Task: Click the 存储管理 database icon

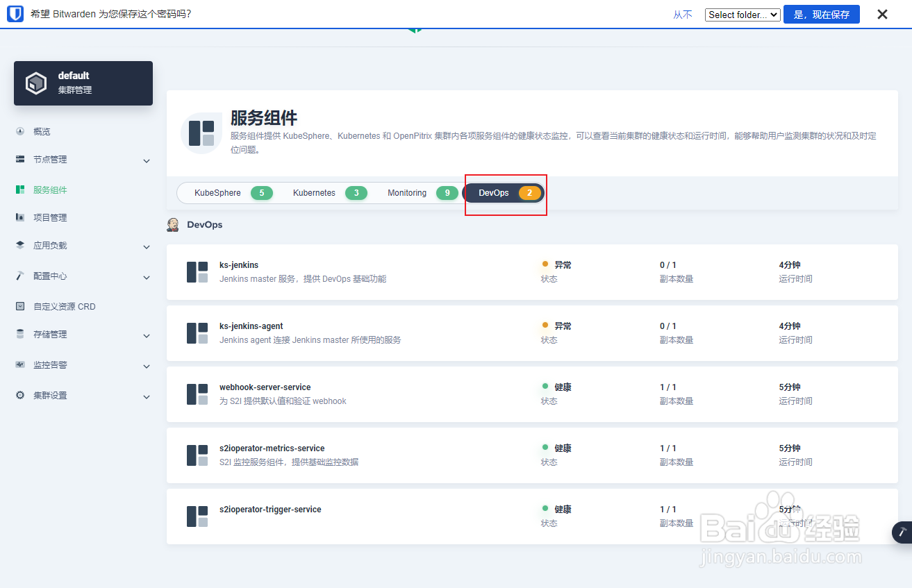Action: (x=20, y=334)
